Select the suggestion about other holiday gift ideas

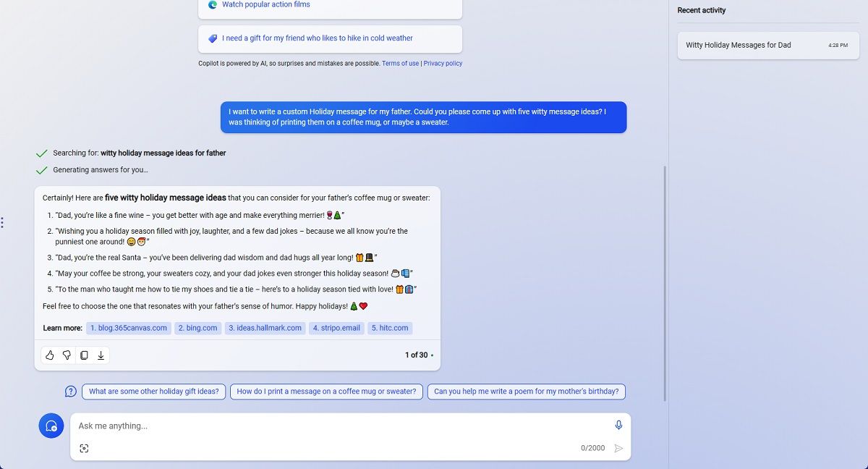tap(153, 391)
